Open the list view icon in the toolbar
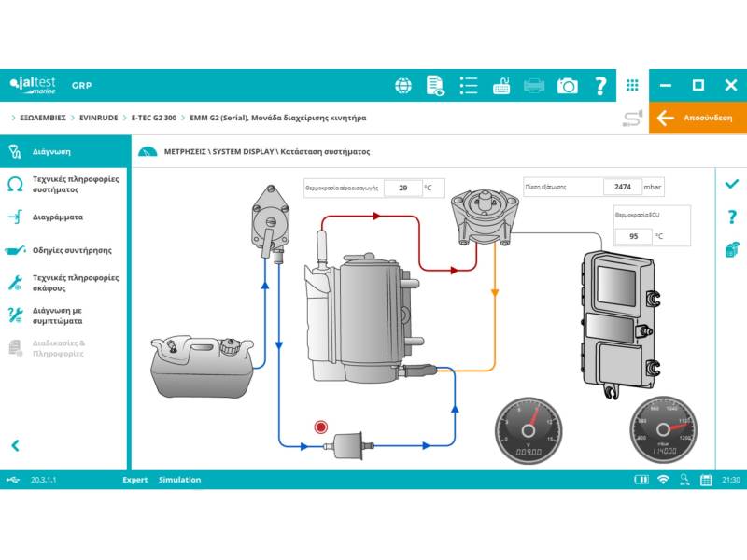This screenshot has height=560, width=747. pos(469,86)
